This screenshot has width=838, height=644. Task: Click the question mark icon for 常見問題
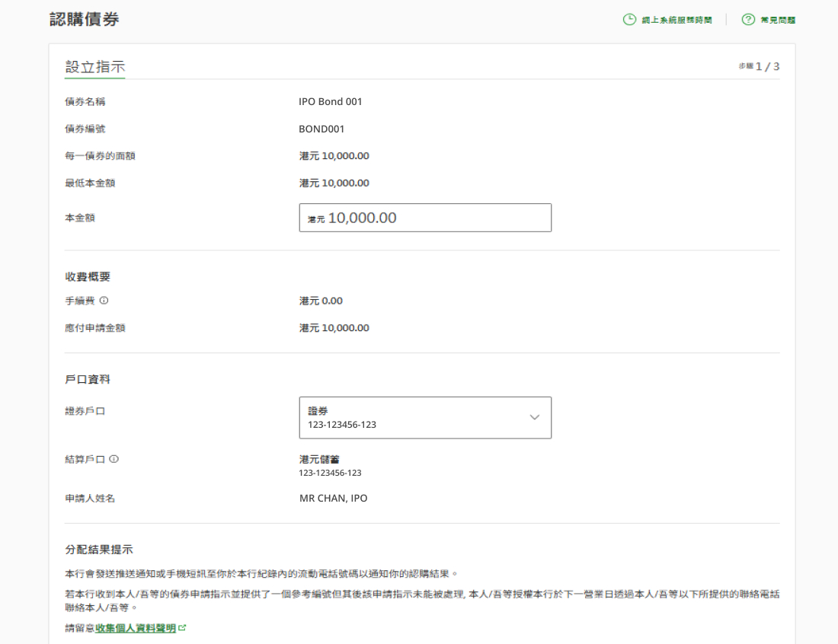coord(748,20)
